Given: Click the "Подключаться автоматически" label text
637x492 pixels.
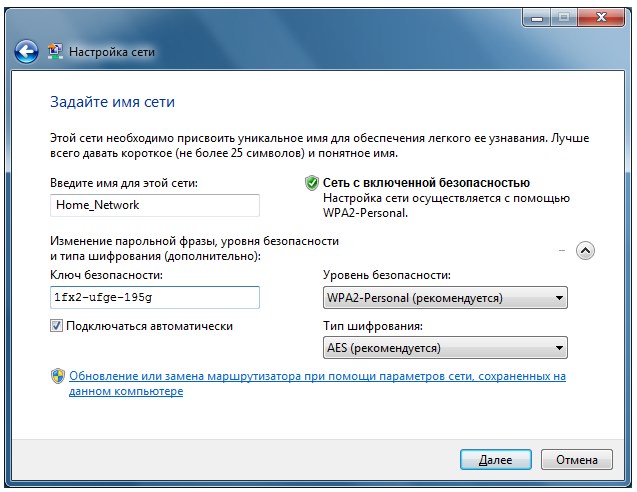Looking at the screenshot, I should tap(150, 326).
